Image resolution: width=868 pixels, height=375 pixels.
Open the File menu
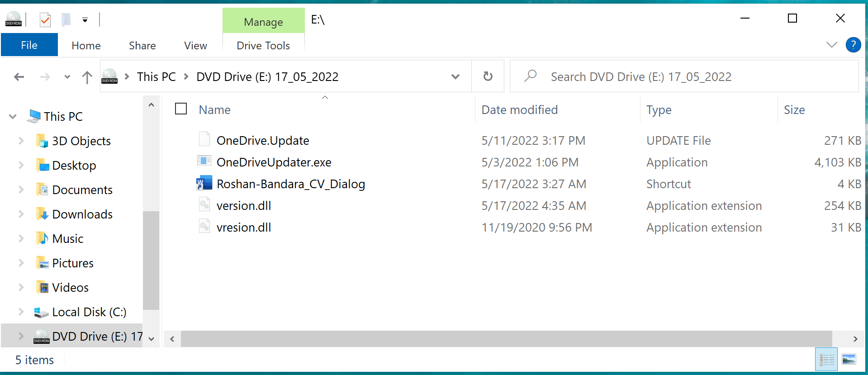click(x=29, y=45)
